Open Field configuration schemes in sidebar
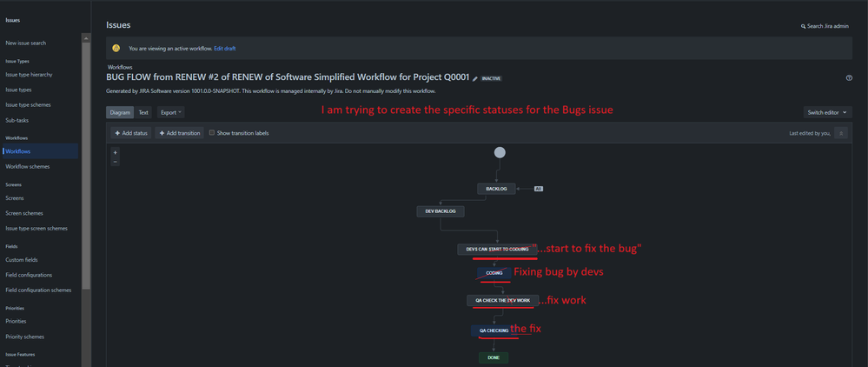Viewport: 868px width, 367px height. 38,290
